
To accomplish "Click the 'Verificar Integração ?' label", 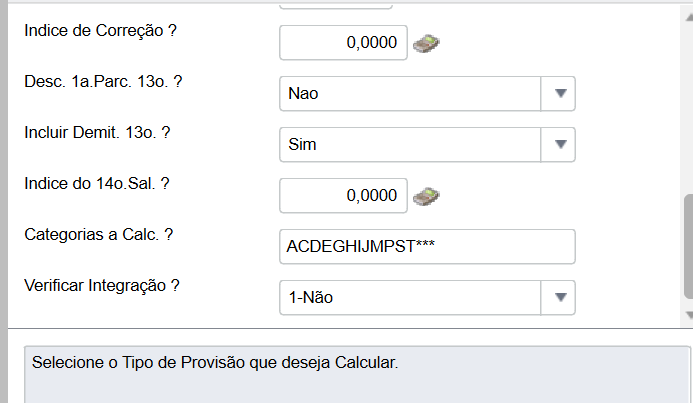I will pos(102,285).
